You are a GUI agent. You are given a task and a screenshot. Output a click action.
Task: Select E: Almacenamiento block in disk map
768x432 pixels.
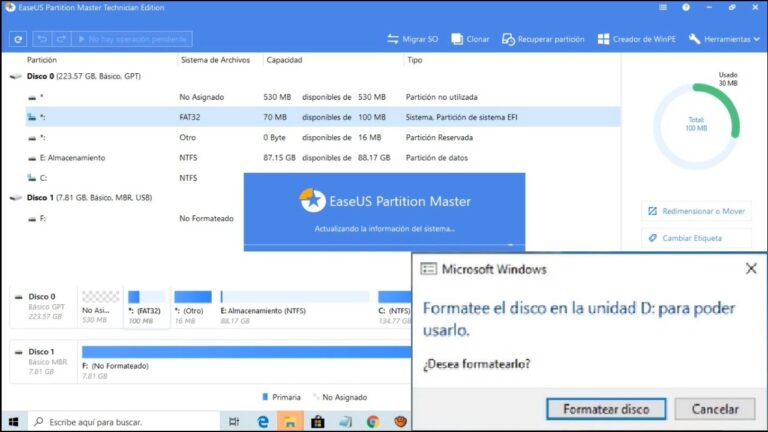(x=294, y=308)
